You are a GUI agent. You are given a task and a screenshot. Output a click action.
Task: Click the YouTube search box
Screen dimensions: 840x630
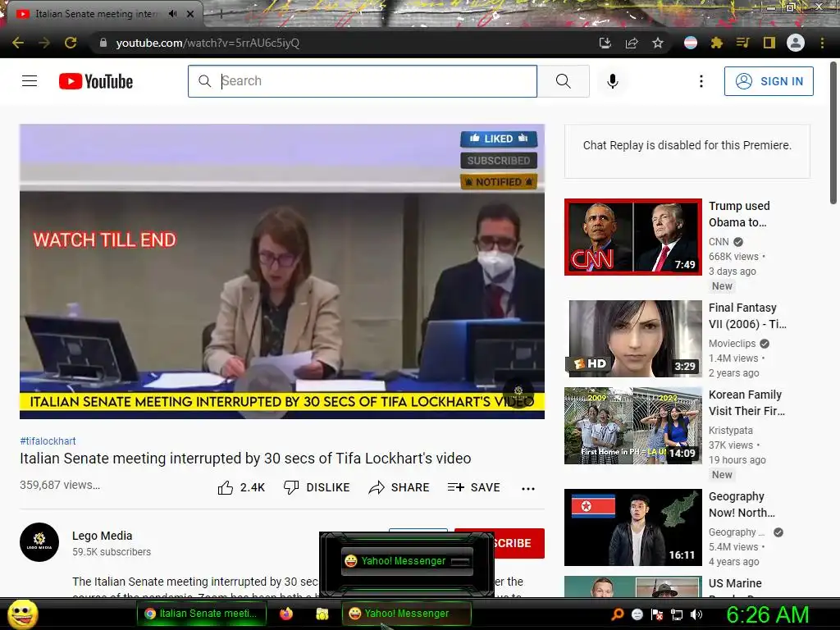[x=363, y=81]
